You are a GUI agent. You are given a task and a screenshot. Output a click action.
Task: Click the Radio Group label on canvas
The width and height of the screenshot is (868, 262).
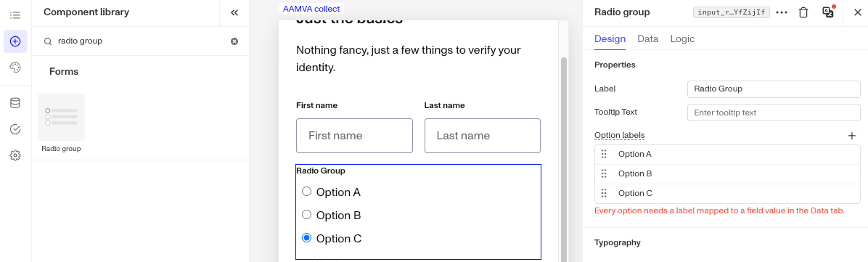point(321,171)
